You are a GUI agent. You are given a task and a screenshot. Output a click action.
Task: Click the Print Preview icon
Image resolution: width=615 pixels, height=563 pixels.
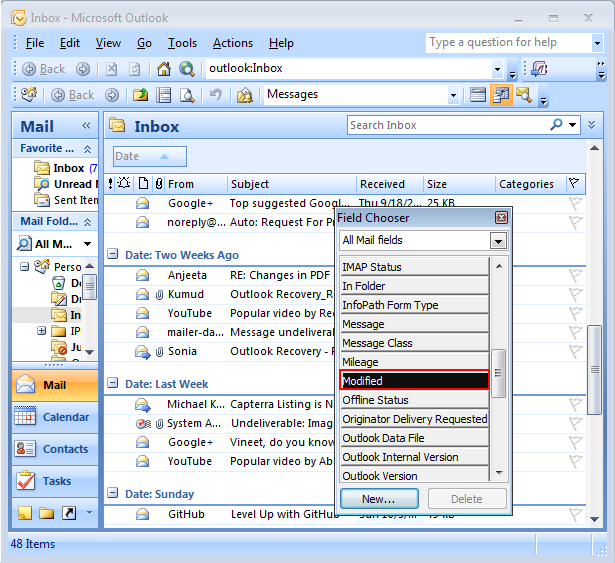coord(187,95)
